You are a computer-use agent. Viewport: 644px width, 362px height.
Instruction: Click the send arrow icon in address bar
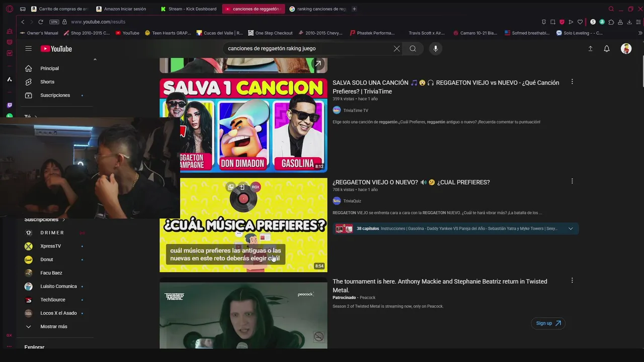[571, 22]
